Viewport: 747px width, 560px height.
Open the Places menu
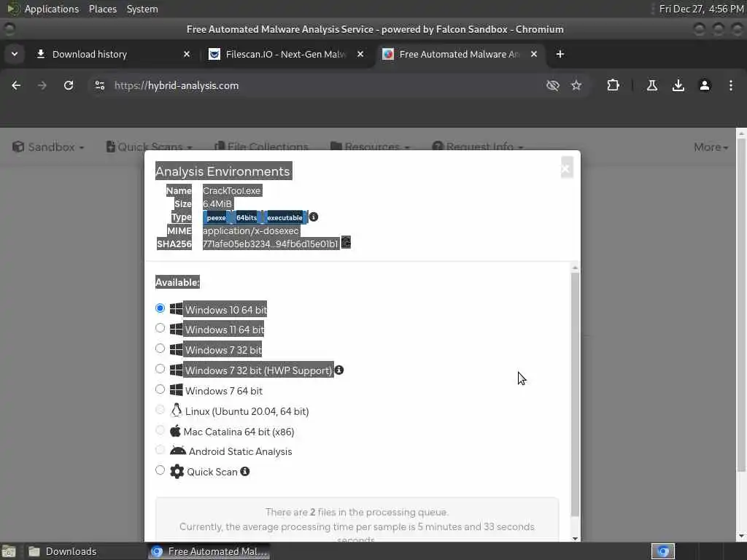[x=102, y=9]
